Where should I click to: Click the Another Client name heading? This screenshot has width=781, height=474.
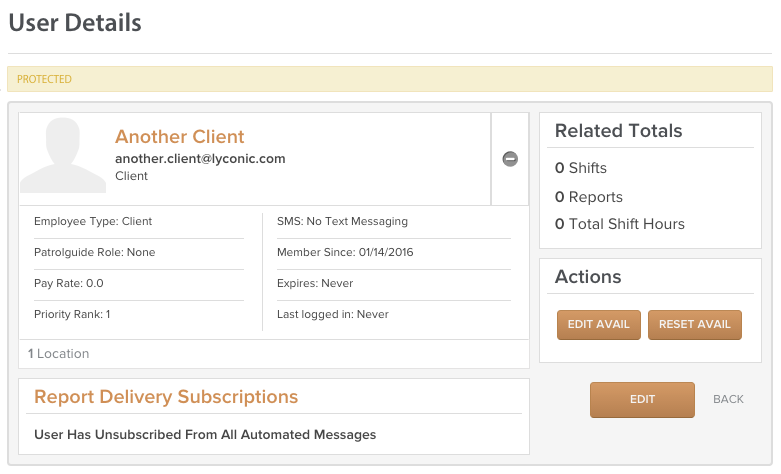[x=179, y=136]
